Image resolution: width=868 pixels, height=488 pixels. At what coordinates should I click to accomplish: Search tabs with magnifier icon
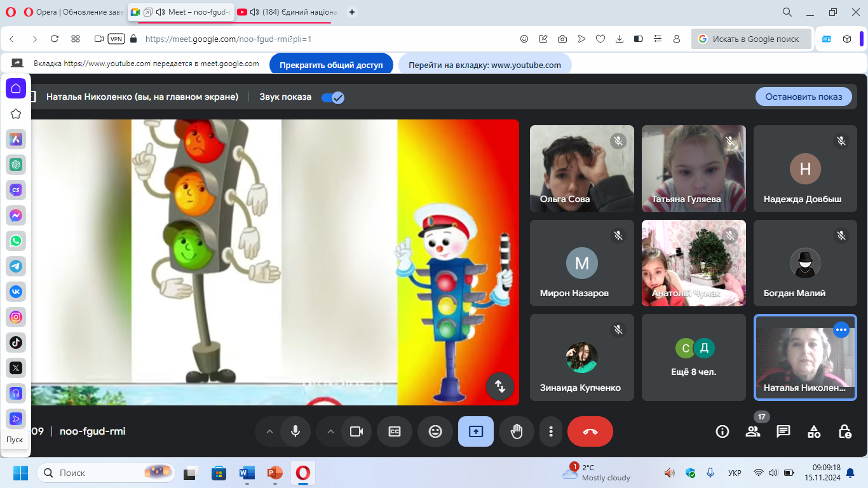(x=787, y=12)
